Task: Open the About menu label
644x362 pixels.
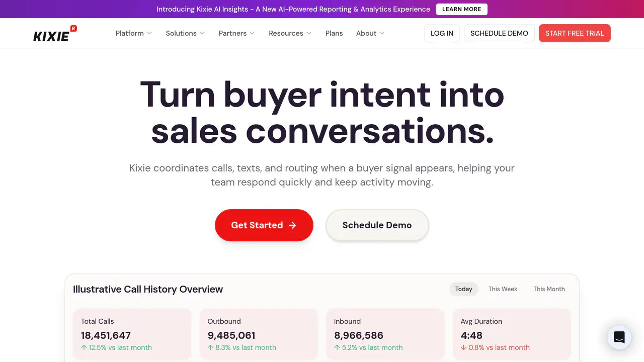Action: point(366,33)
